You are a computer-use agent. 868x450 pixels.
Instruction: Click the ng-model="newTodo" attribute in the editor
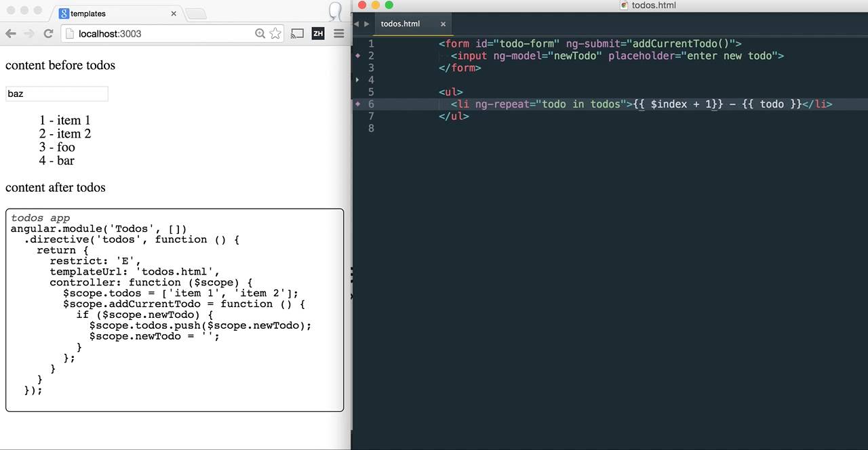coord(547,56)
